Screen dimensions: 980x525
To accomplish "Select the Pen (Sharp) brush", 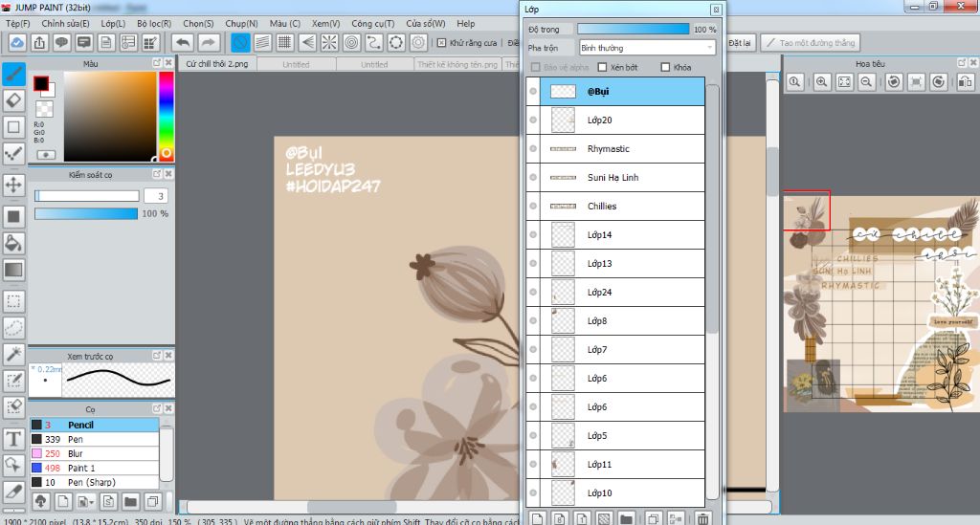I will 94,482.
